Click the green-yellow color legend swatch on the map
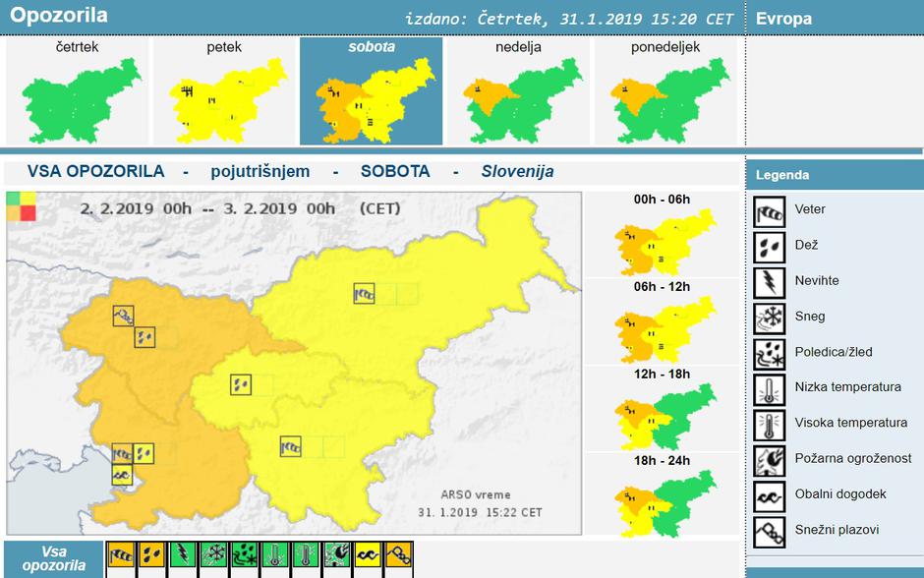The width and height of the screenshot is (924, 578). click(x=23, y=206)
